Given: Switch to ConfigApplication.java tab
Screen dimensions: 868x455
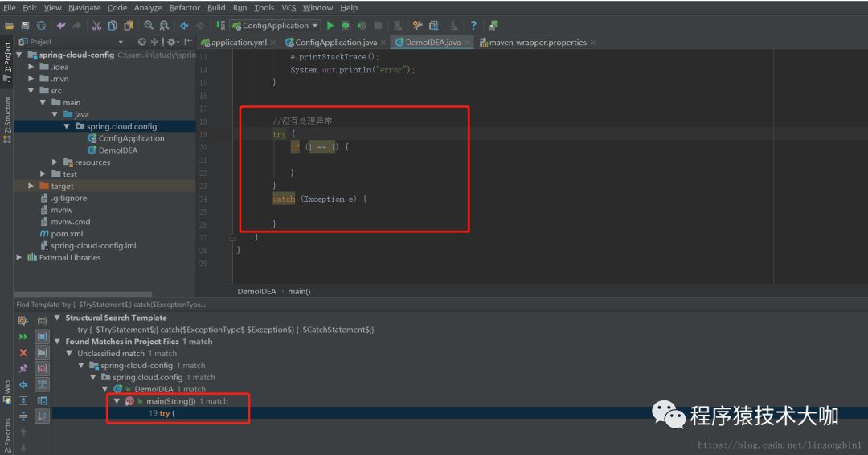Looking at the screenshot, I should pyautogui.click(x=335, y=43).
